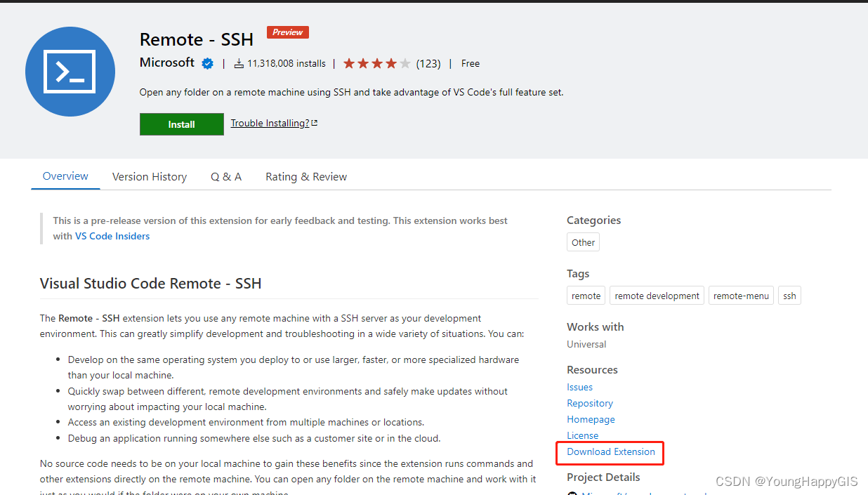
Task: Click the remote development tag
Action: 657,296
